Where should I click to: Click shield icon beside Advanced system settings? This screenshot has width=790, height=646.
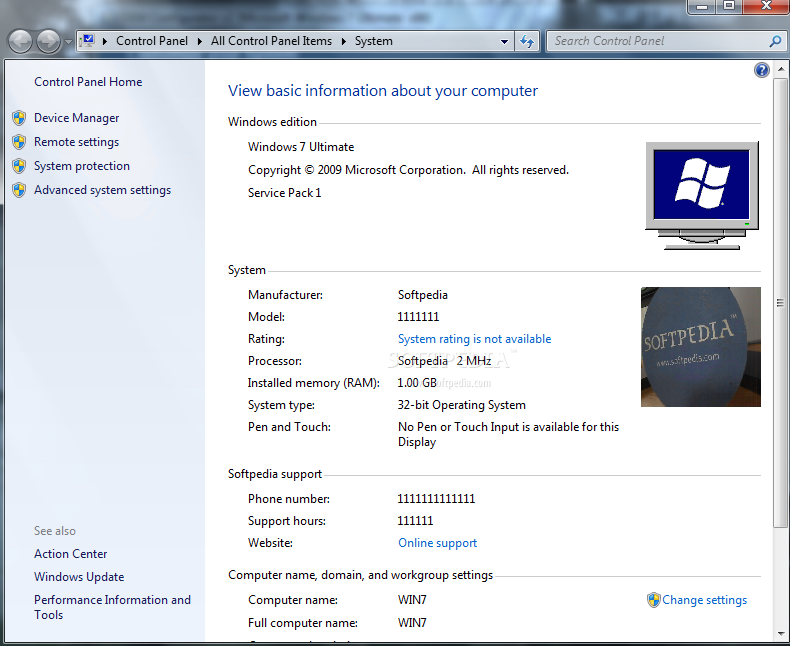[19, 190]
